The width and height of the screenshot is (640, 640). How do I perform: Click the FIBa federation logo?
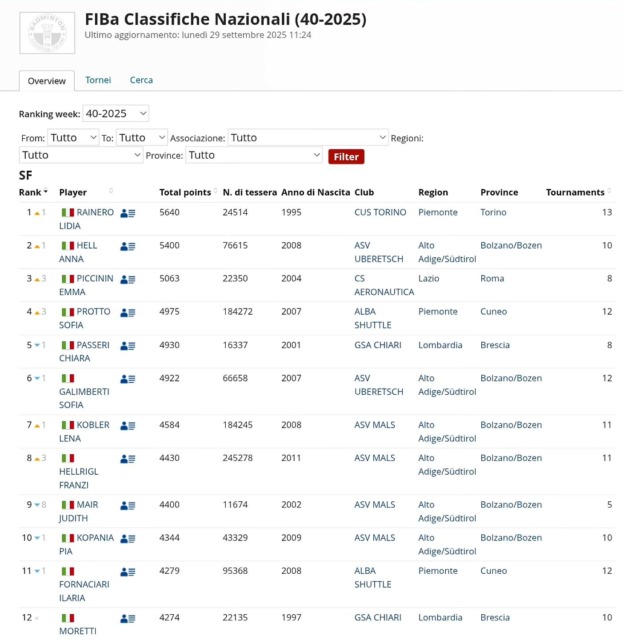(47, 32)
